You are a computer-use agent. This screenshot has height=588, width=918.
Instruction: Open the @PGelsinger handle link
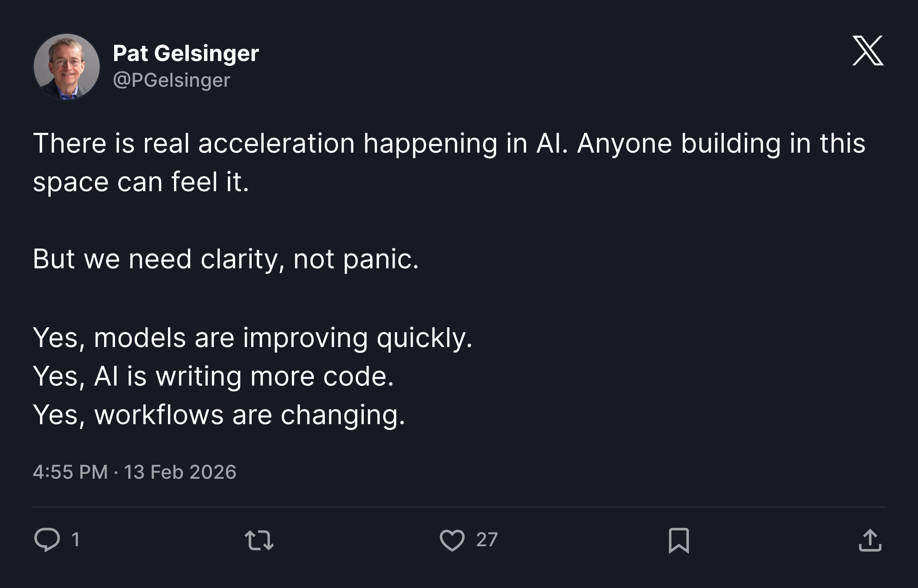(171, 80)
